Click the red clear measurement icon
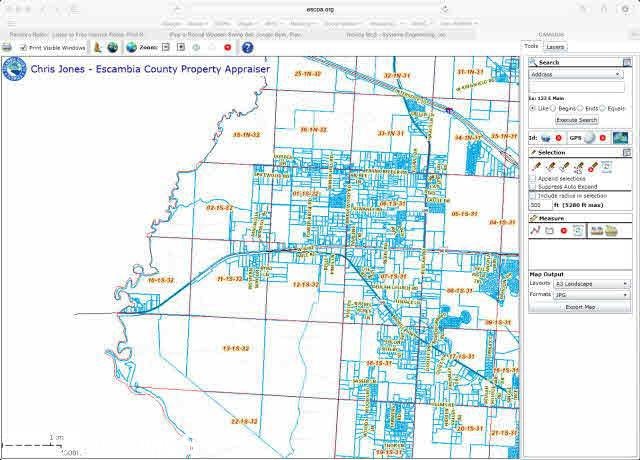 pyautogui.click(x=564, y=230)
